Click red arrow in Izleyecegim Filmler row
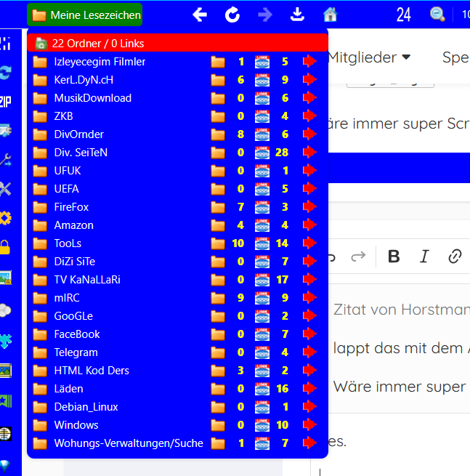Viewport: 470px width, 476px height. point(309,62)
